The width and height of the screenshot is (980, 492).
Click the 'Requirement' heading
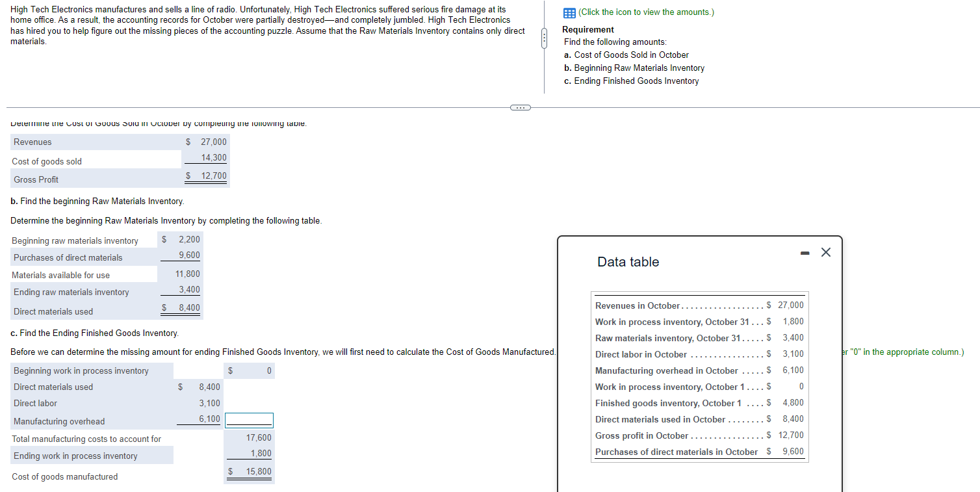(588, 29)
